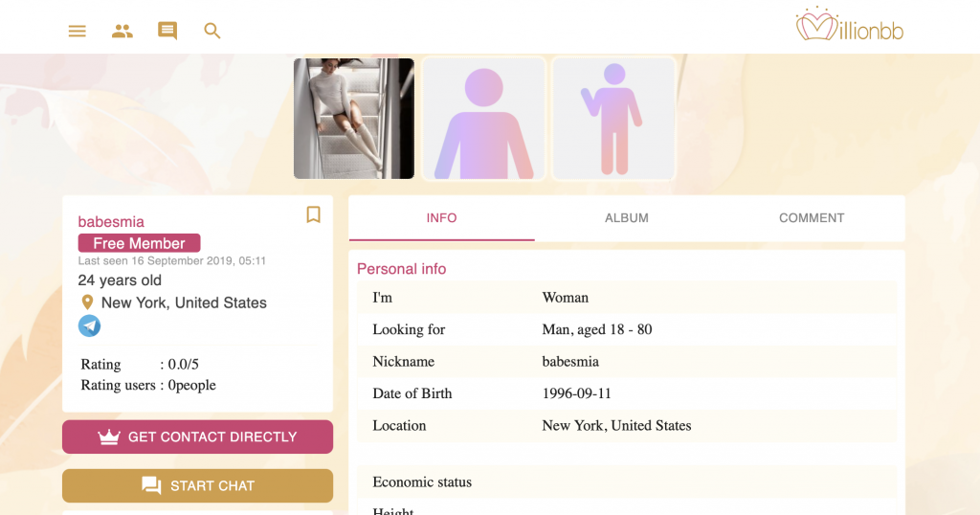Click the 'Rating : 0.0/5' line
Image resolution: width=980 pixels, height=515 pixels.
coord(140,365)
